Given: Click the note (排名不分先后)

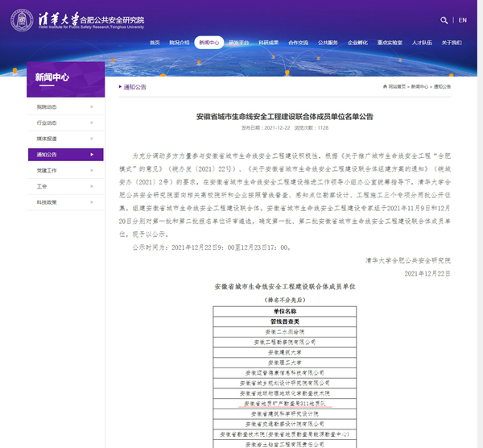Looking at the screenshot, I should tap(285, 300).
